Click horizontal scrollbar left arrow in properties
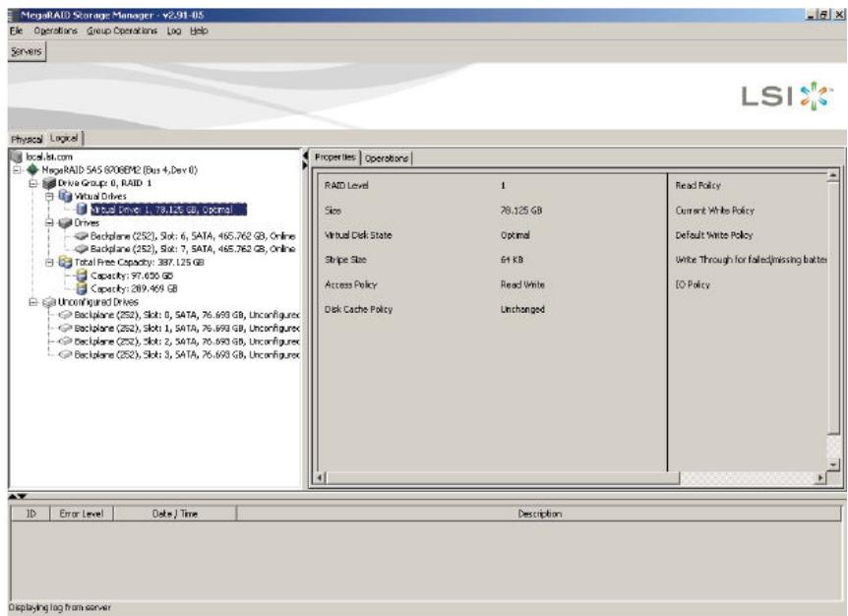This screenshot has width=848, height=616. [320, 478]
